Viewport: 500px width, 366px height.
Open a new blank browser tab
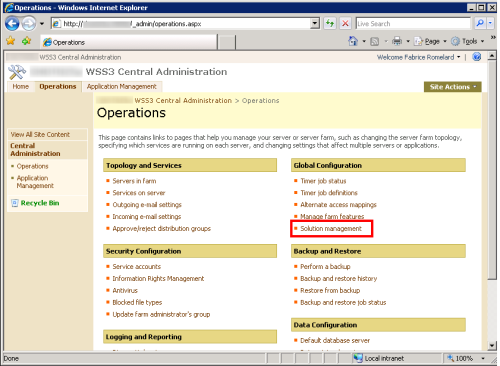coord(227,43)
